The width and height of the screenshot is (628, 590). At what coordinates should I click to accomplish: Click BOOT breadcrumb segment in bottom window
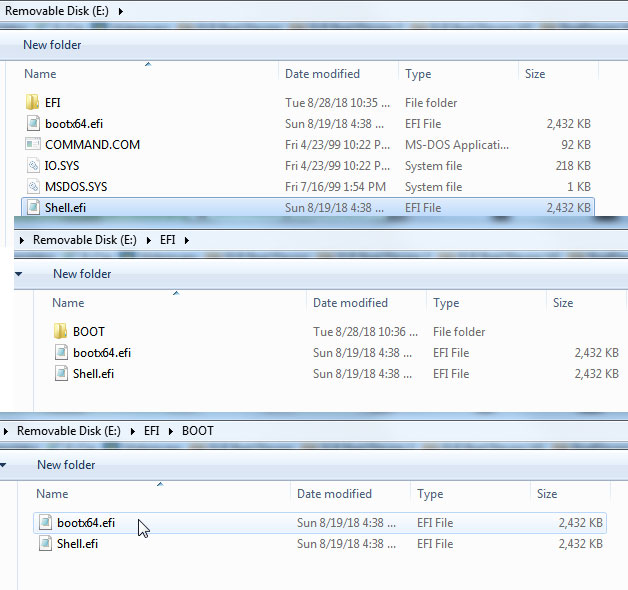[x=198, y=431]
